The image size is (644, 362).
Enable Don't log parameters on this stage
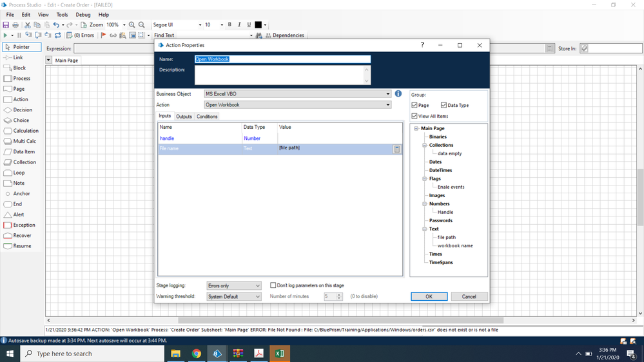point(273,285)
